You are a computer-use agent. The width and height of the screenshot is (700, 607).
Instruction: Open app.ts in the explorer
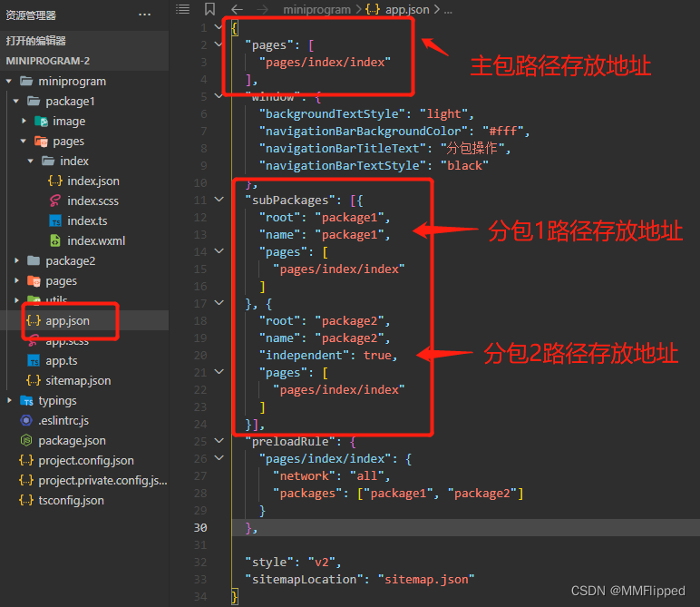(x=62, y=360)
